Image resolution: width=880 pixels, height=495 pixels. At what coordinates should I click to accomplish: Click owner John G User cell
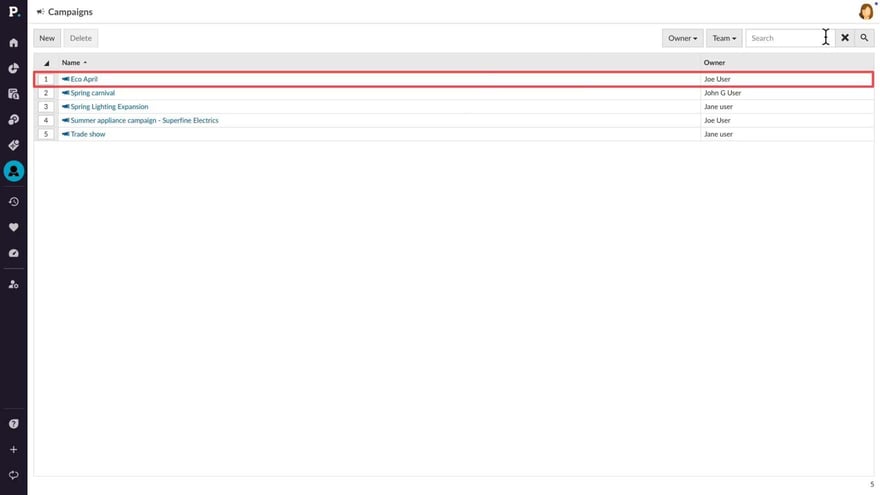(x=722, y=93)
